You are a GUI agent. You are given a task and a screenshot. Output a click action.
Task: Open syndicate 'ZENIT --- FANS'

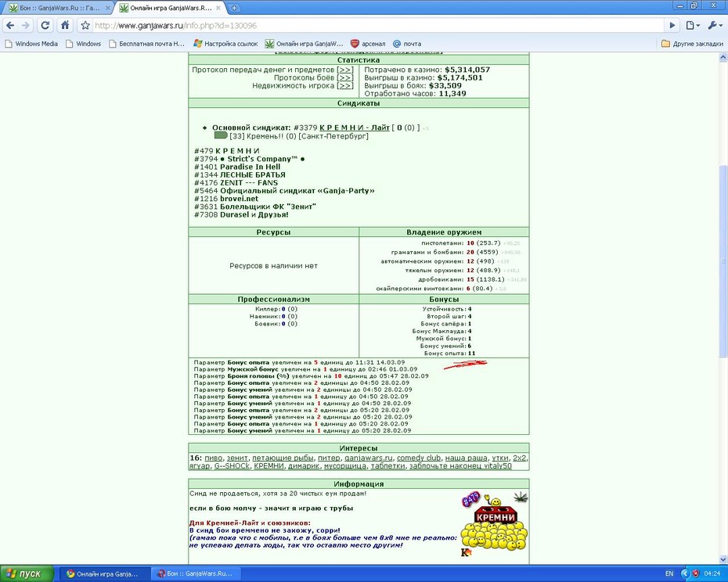pyautogui.click(x=249, y=182)
